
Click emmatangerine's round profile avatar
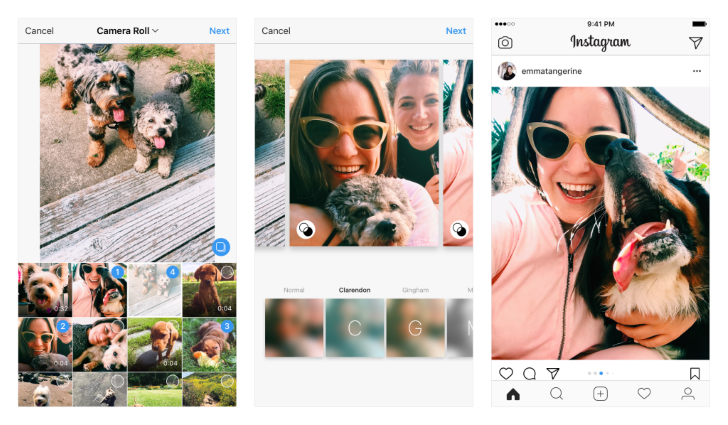point(507,71)
